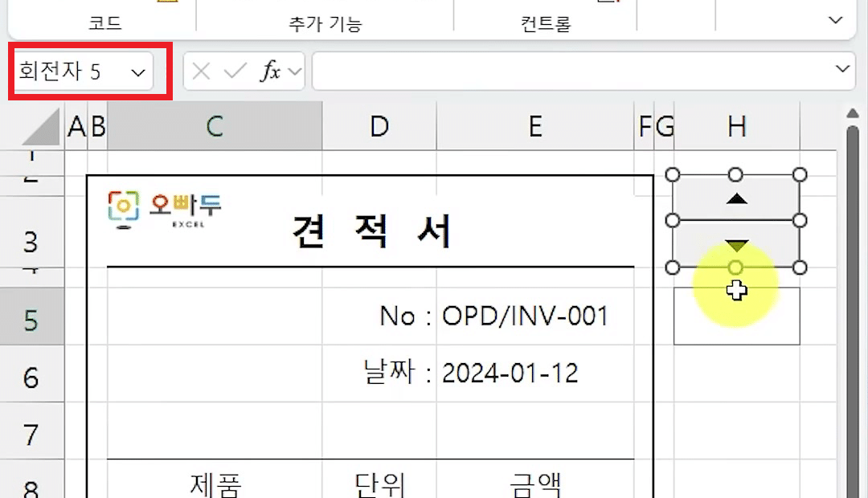The image size is (868, 498).
Task: Select column C header
Action: 215,126
